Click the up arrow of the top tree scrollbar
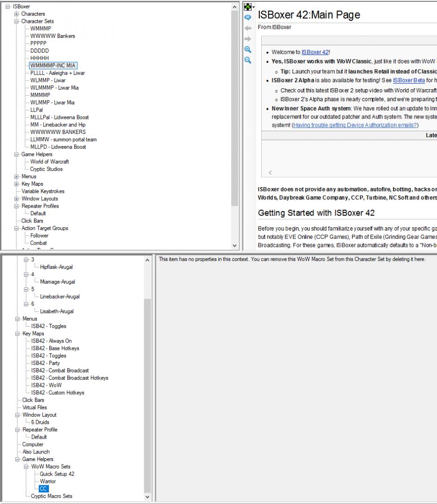The height and width of the screenshot is (504, 437). (235, 7)
